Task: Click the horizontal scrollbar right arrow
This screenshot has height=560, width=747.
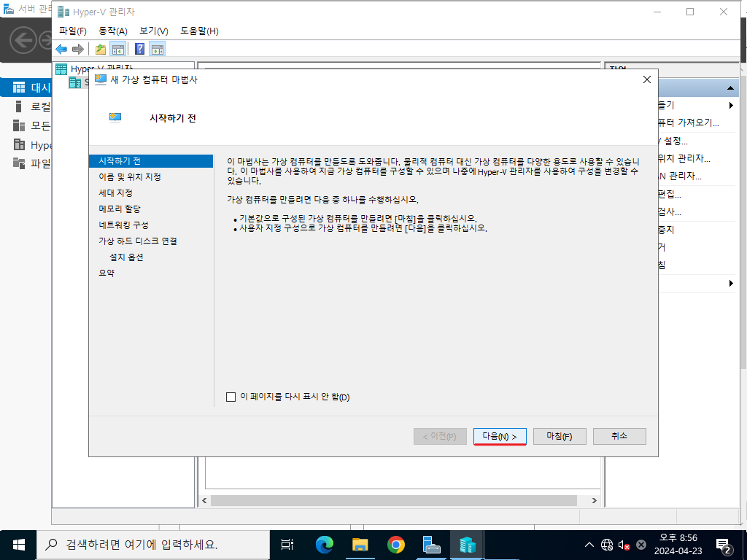Action: [x=594, y=500]
